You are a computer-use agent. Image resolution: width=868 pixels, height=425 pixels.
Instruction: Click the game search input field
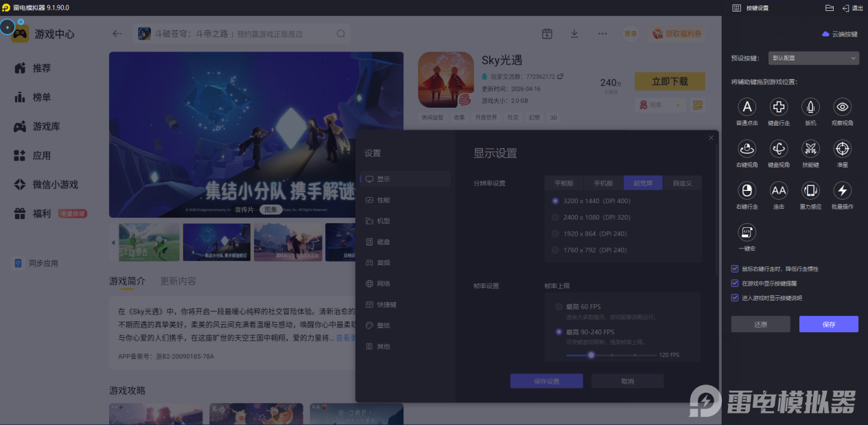pyautogui.click(x=242, y=34)
